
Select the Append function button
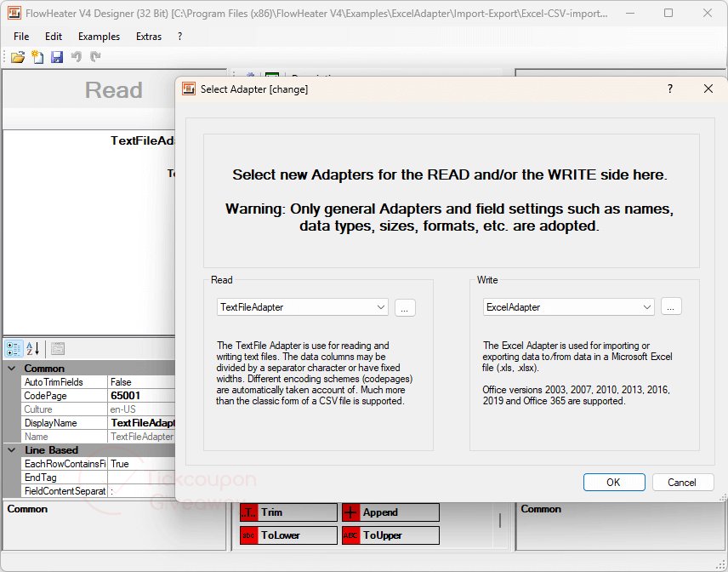coord(390,512)
